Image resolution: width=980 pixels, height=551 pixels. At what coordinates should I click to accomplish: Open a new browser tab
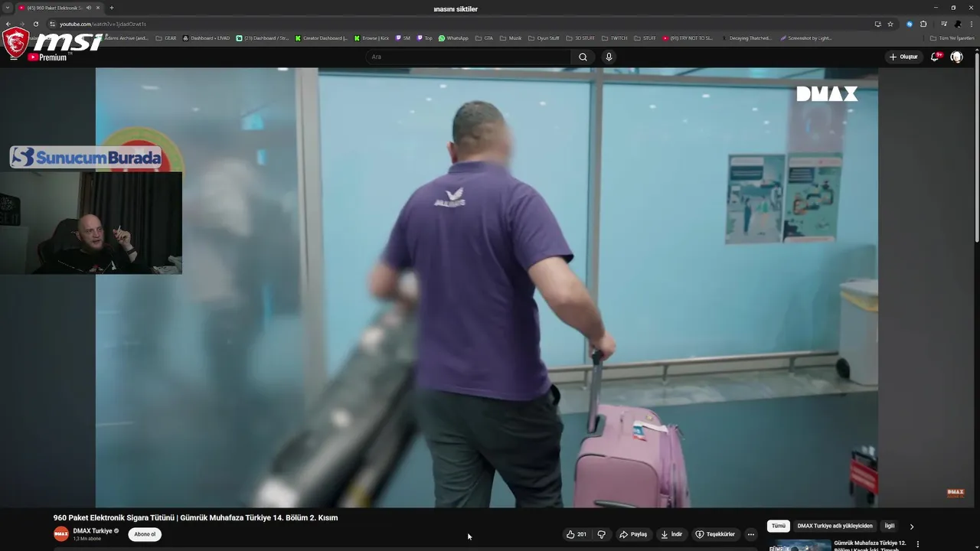click(112, 8)
